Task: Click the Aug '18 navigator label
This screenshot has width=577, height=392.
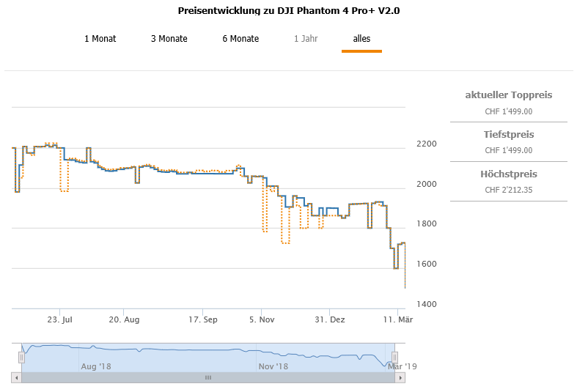Action: click(97, 366)
